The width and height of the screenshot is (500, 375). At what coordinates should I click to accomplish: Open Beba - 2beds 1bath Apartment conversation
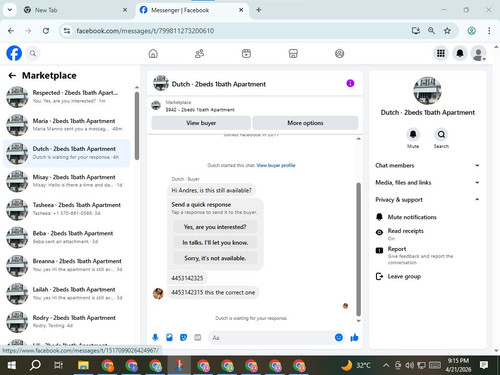coord(67,237)
